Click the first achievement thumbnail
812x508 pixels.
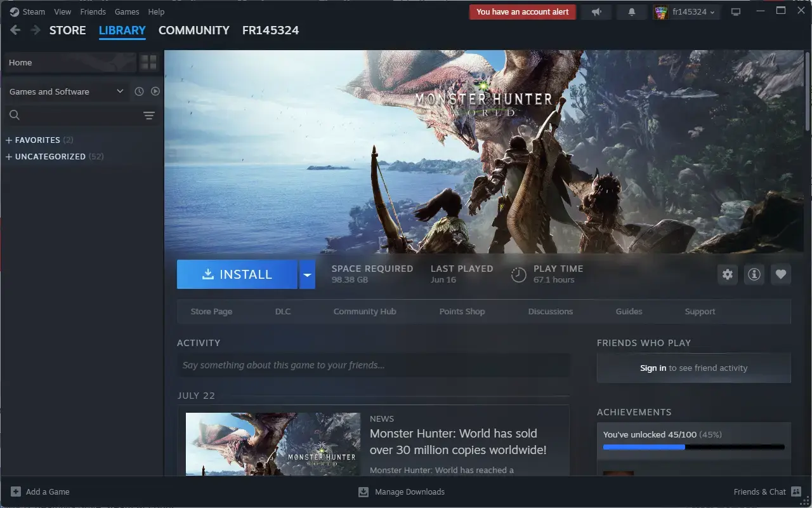[x=619, y=473]
